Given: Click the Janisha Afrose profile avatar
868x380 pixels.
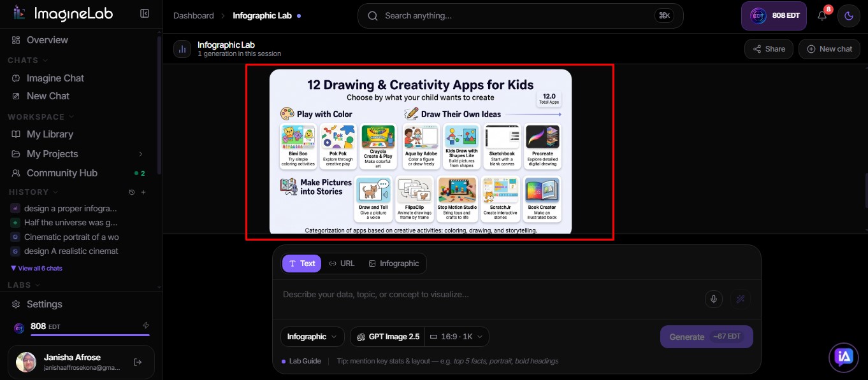Looking at the screenshot, I should click(x=26, y=362).
